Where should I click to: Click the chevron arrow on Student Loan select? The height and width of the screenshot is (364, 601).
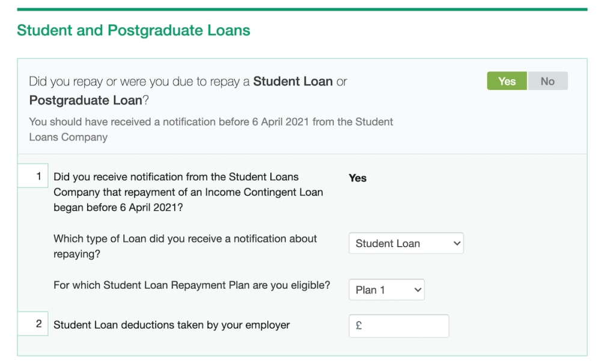click(x=457, y=243)
